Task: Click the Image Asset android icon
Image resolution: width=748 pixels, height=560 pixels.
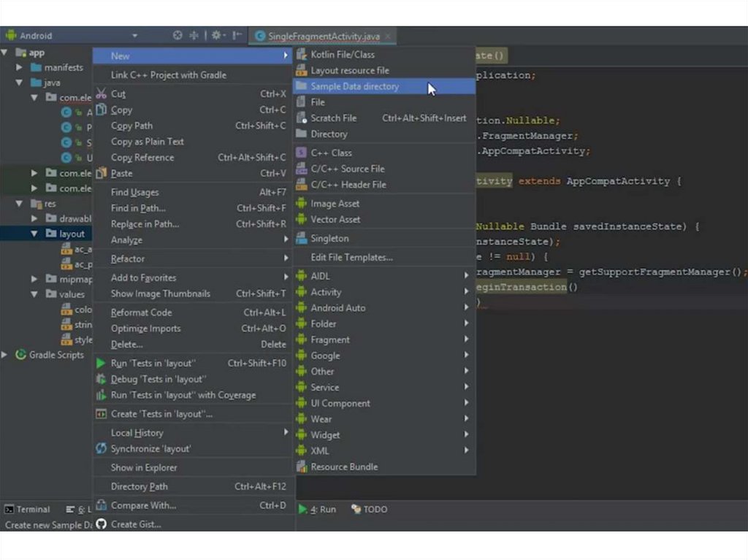Action: click(302, 204)
